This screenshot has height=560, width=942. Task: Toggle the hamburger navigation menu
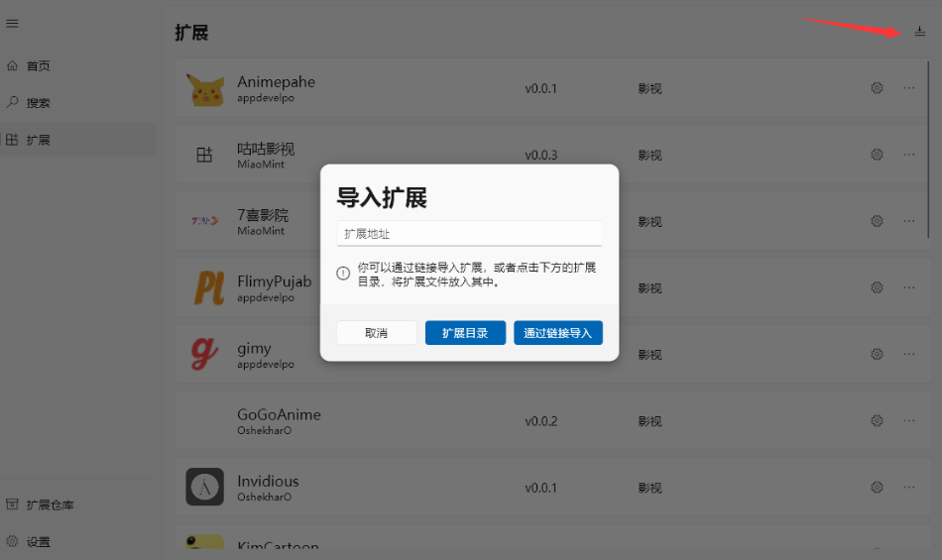13,23
